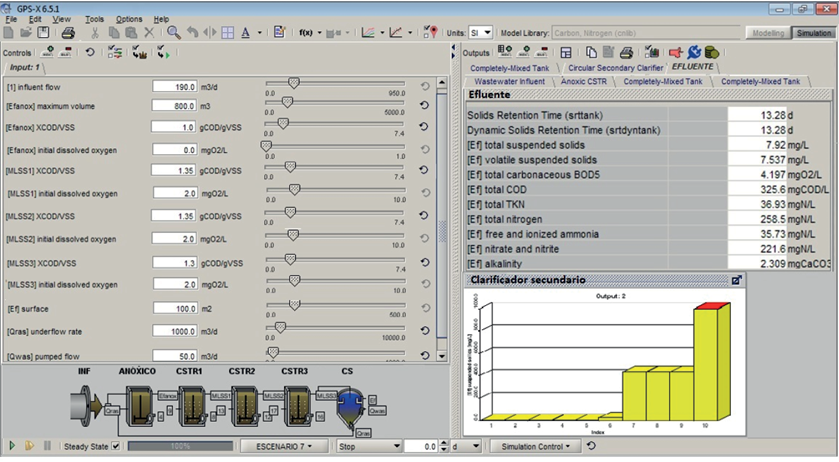
Task: Pop out the Clarificador secundario graph
Action: coord(736,280)
